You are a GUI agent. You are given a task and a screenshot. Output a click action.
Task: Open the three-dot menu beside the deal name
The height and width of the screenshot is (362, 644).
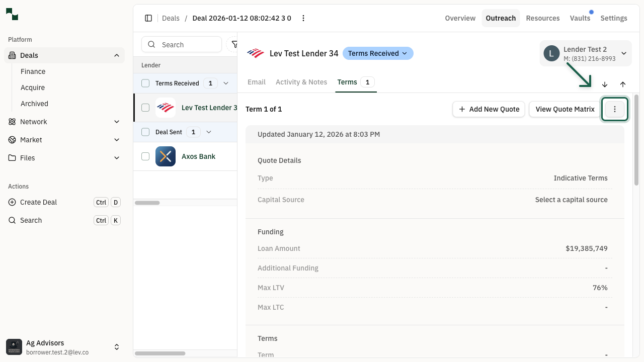(x=303, y=18)
